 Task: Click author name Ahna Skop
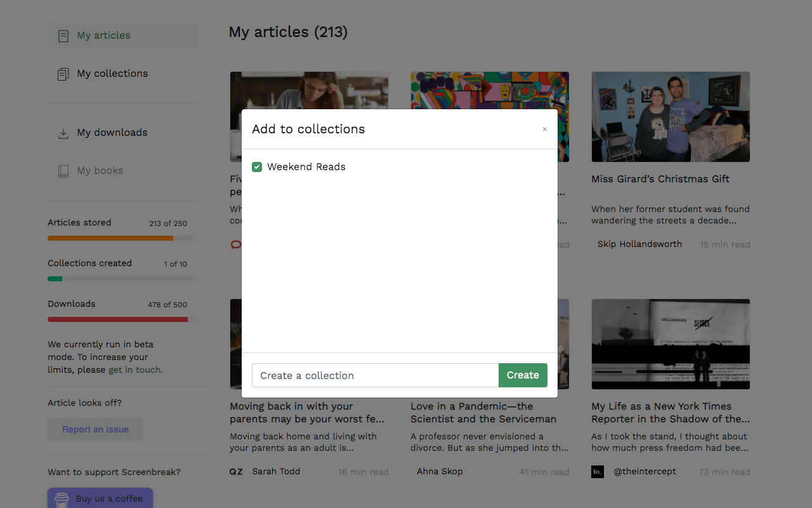coord(440,471)
